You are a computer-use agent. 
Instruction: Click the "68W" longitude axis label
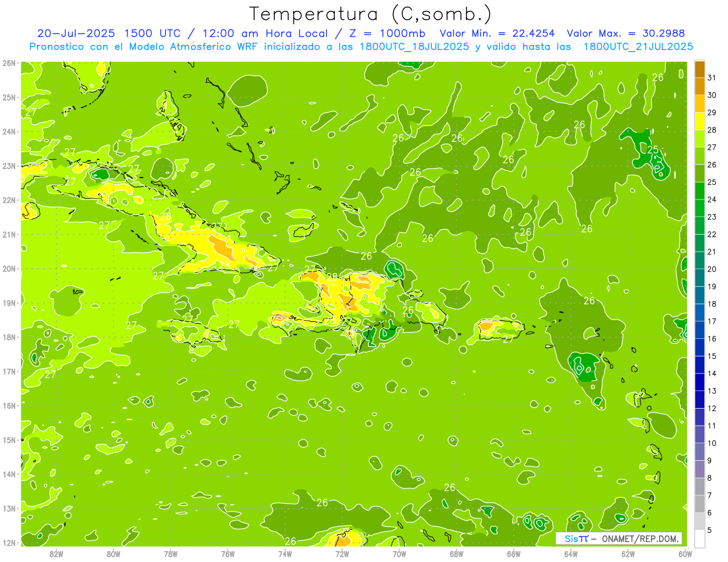(456, 554)
